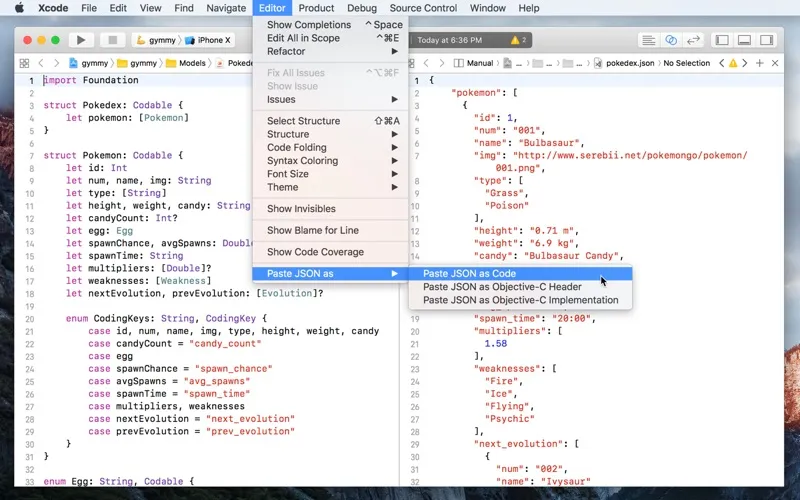Expand the Issues submenu
Screen dimensions: 800x500
(330, 99)
